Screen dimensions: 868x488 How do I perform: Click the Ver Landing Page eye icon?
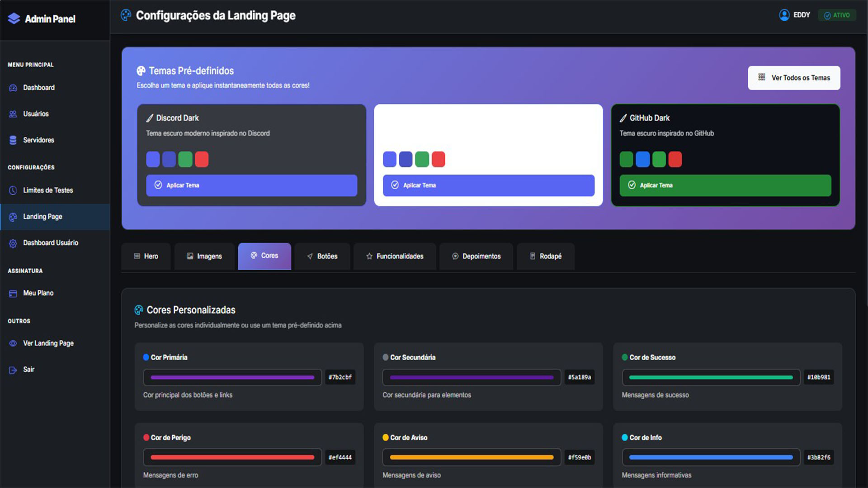coord(13,343)
